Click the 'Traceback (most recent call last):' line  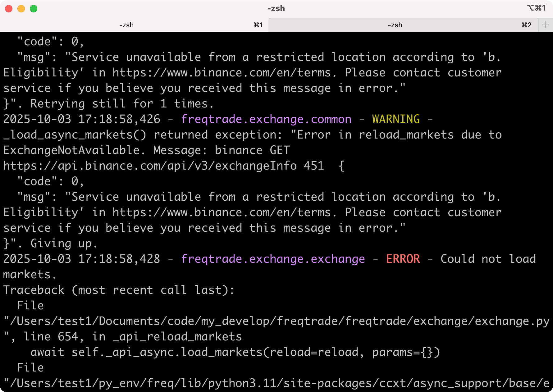tap(119, 290)
